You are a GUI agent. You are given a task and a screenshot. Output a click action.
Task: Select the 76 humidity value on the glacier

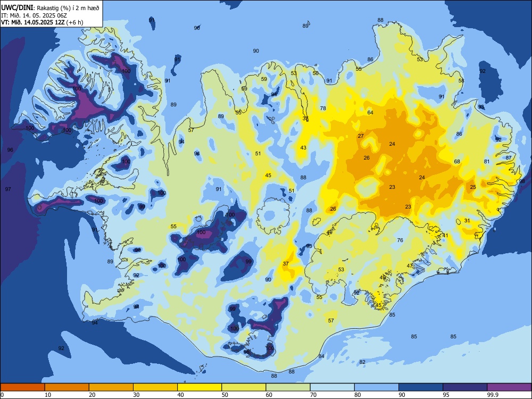400,240
